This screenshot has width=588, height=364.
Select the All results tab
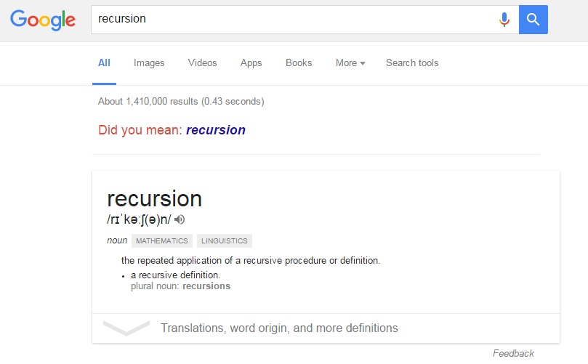(104, 63)
